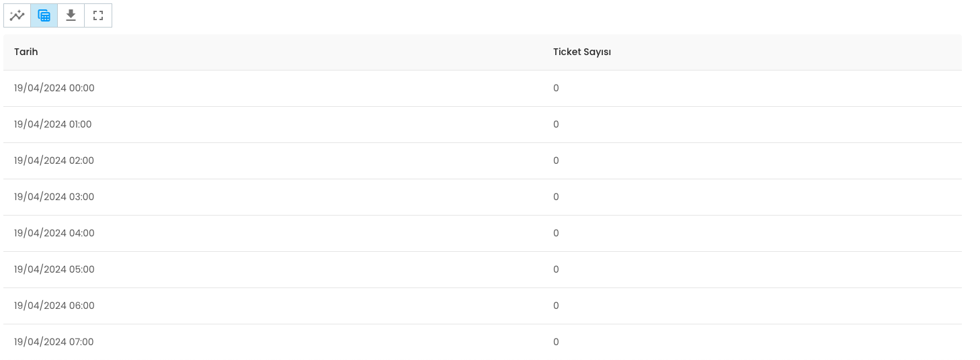Click the Tarih column header
The image size is (980, 360).
(26, 52)
